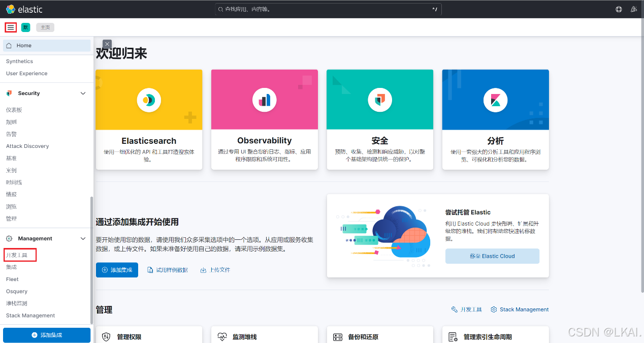Open 案例 under Security
Viewport: 644px width, 343px height.
point(11,170)
